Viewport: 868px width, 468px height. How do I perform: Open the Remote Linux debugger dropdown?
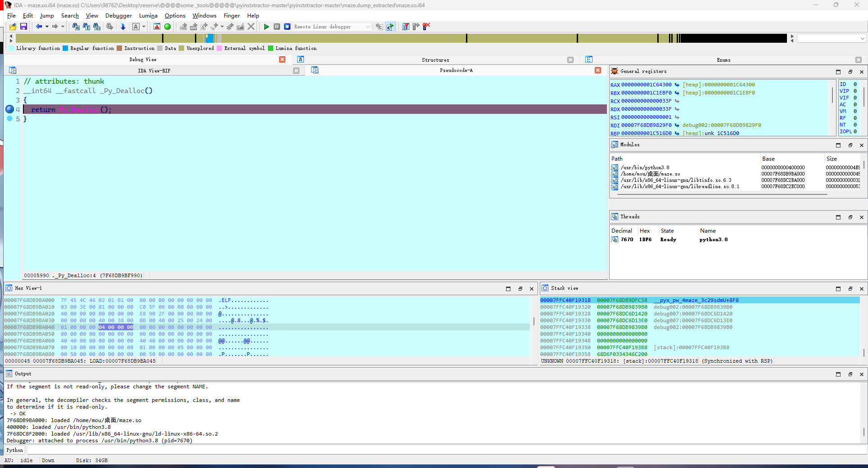367,27
